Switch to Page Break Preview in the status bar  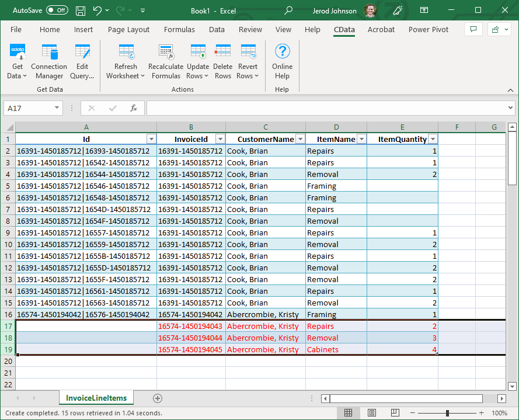click(x=395, y=413)
